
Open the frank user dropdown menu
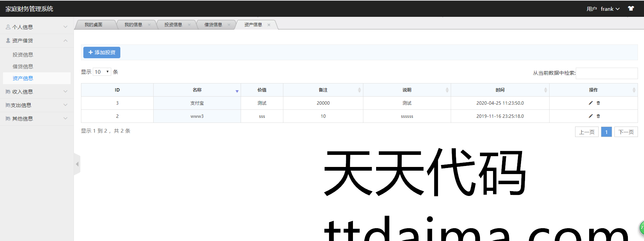point(610,9)
